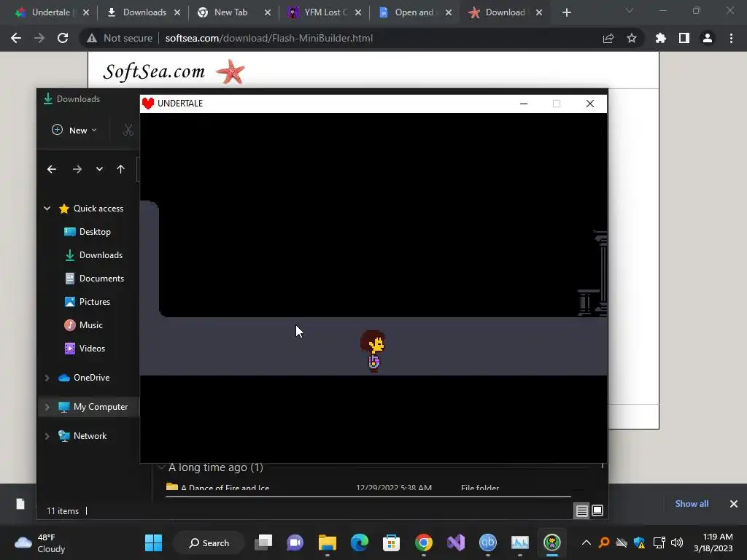Select Desktop in Quick access
This screenshot has height=560, width=747.
point(95,232)
